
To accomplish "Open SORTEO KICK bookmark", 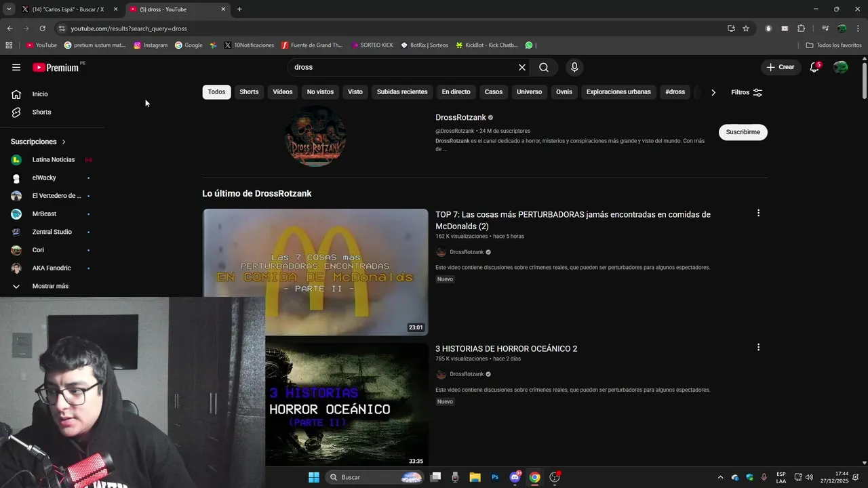I will (372, 45).
